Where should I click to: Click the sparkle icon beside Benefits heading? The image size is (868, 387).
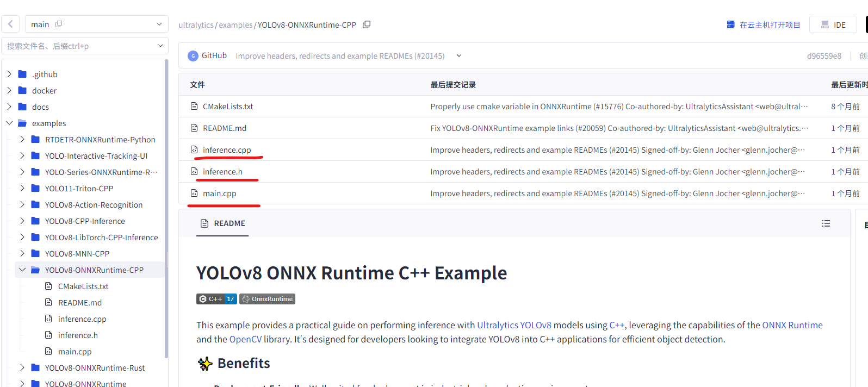click(x=205, y=364)
